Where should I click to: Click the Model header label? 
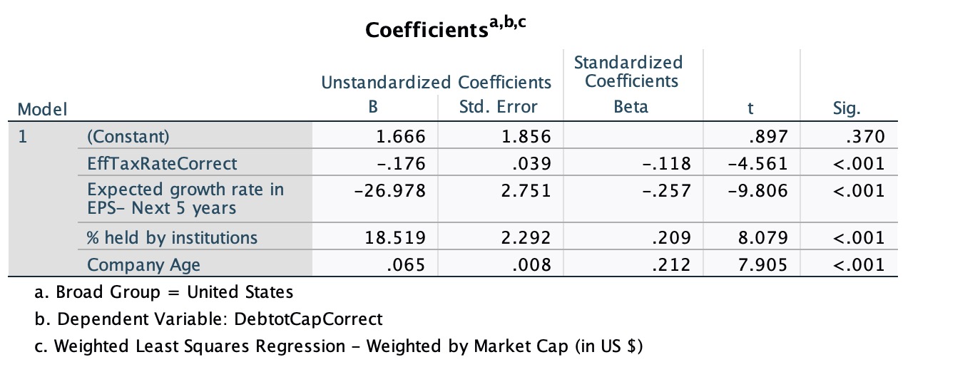(42, 110)
